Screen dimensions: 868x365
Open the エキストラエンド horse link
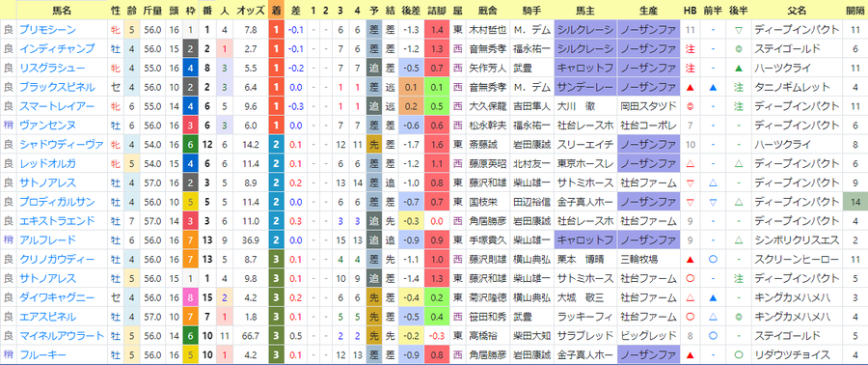[57, 221]
